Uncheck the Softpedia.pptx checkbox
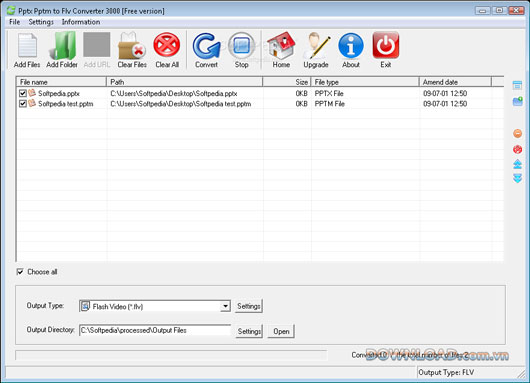Screen dimensions: 530x383 pyautogui.click(x=23, y=93)
